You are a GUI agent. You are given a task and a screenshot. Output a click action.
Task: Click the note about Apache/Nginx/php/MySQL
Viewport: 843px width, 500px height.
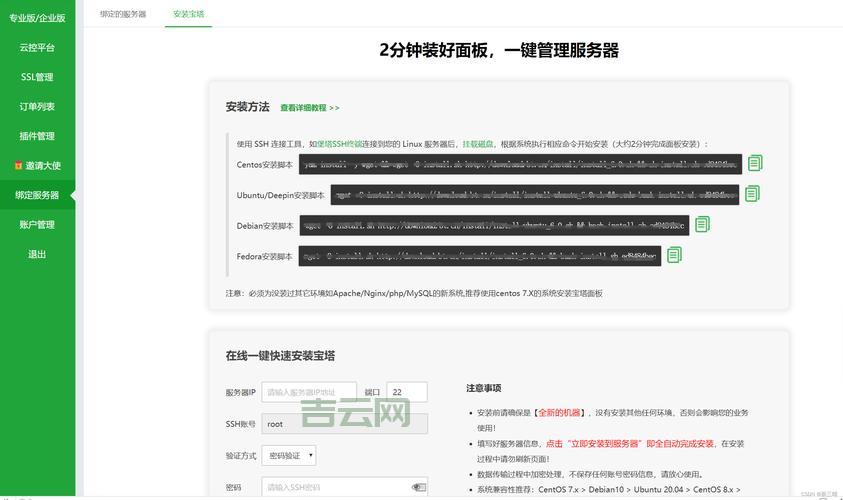(414, 293)
